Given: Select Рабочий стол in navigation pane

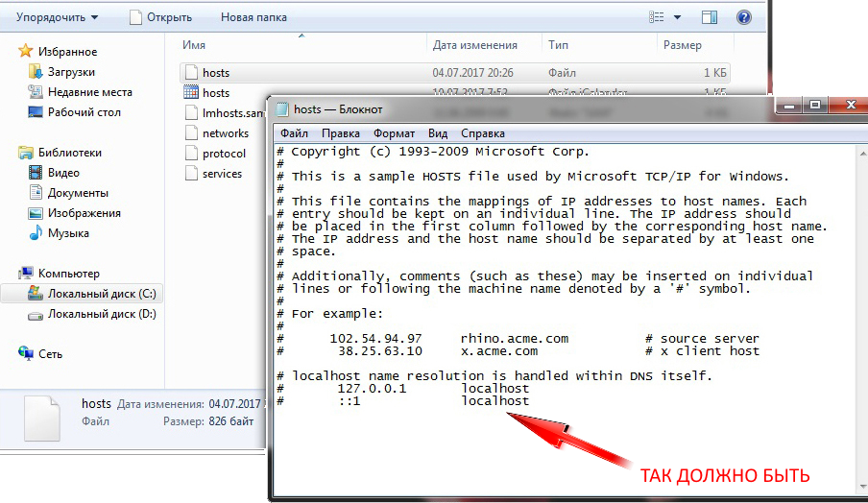Looking at the screenshot, I should [x=74, y=112].
